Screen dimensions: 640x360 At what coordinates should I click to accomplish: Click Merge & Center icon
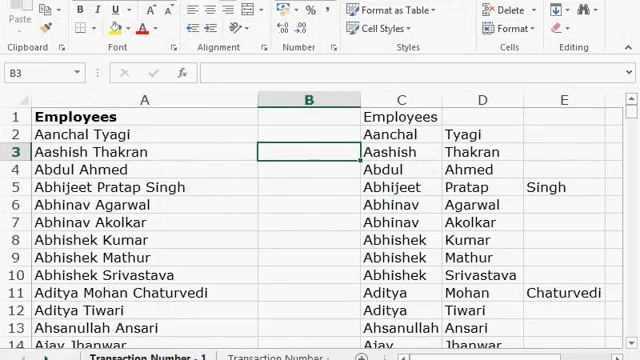pyautogui.click(x=248, y=10)
